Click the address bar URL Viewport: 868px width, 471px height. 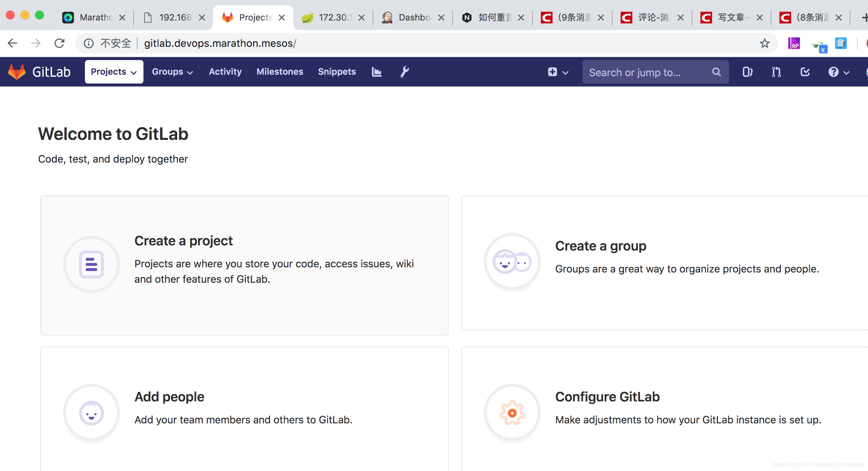point(220,43)
